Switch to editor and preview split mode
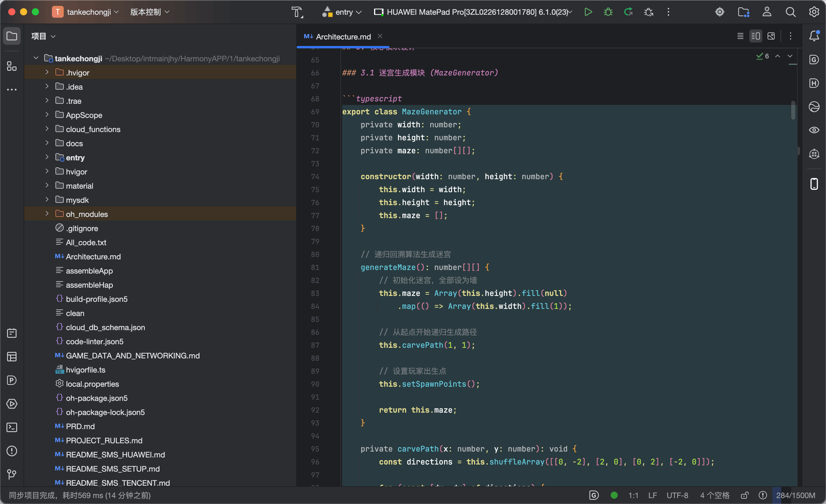This screenshot has width=826, height=504. click(x=755, y=36)
